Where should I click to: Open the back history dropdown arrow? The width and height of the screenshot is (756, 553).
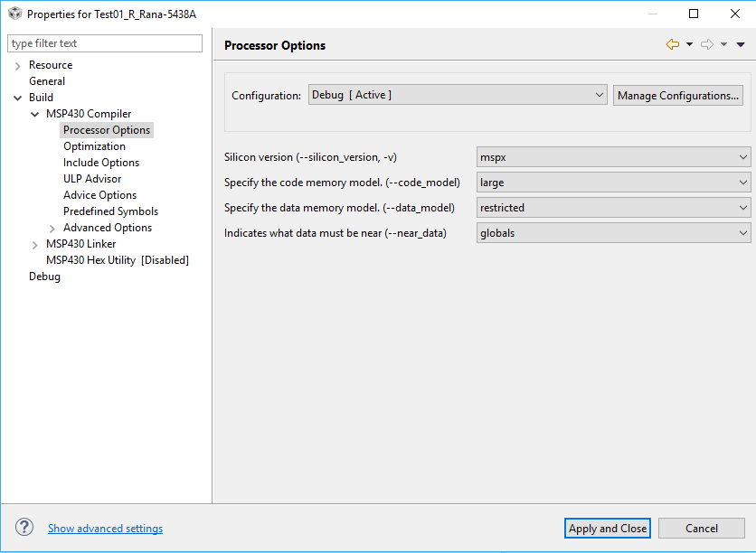point(689,44)
